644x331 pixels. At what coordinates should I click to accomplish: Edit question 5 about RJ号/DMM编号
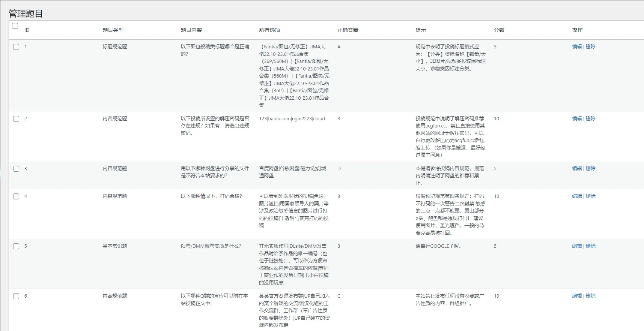coord(577,246)
